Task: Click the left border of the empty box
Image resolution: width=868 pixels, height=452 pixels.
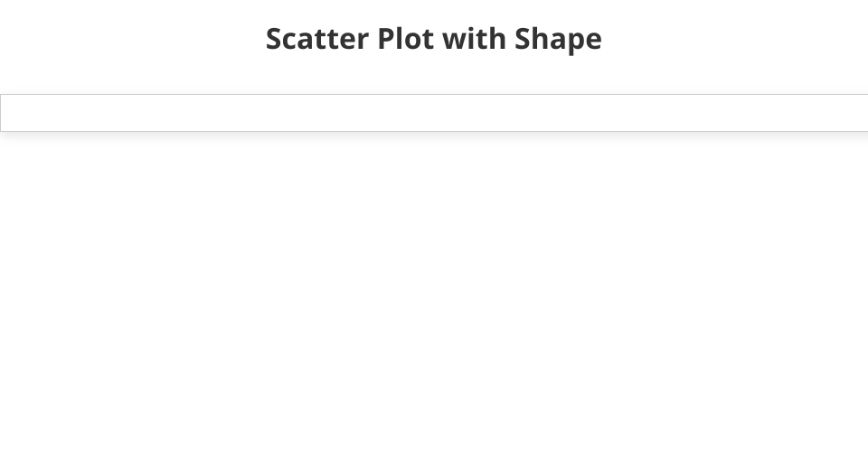Action: [x=1, y=113]
